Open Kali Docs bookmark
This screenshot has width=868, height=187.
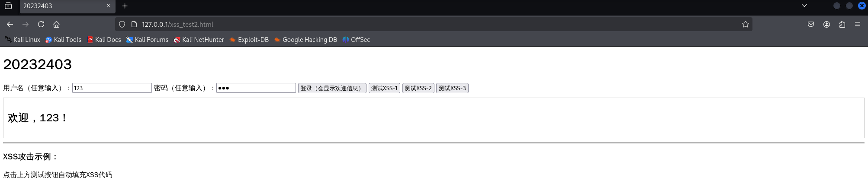104,39
